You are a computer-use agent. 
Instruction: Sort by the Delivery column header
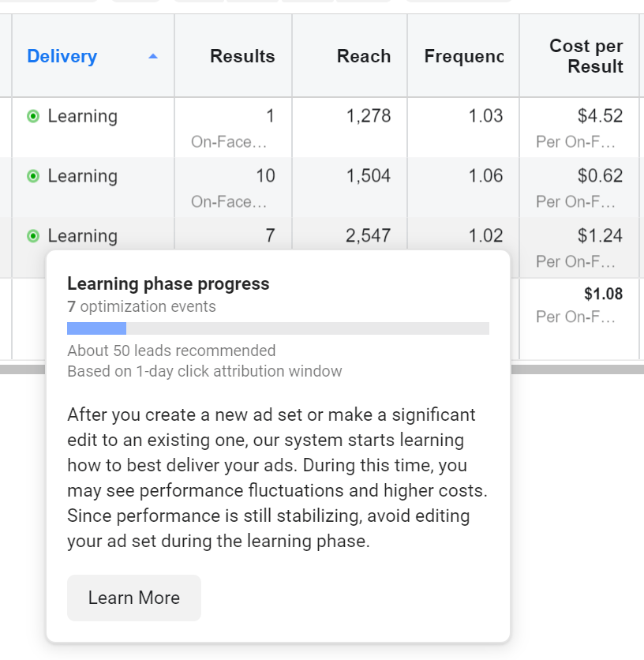62,57
